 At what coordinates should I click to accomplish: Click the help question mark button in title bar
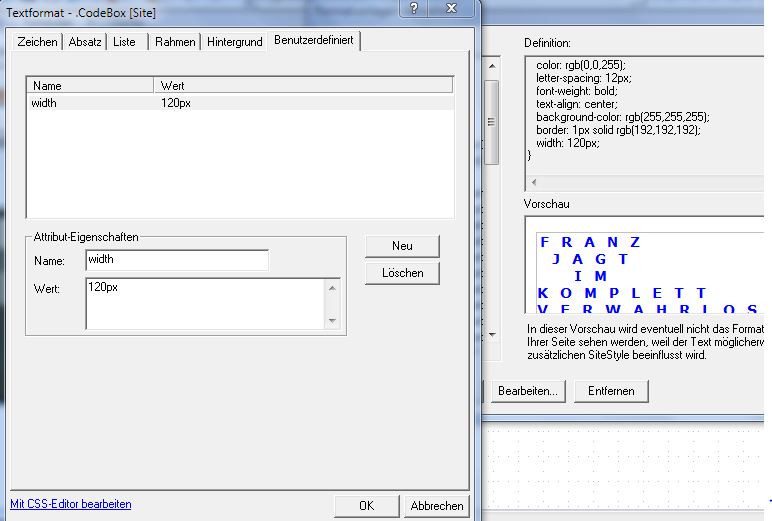[x=412, y=8]
